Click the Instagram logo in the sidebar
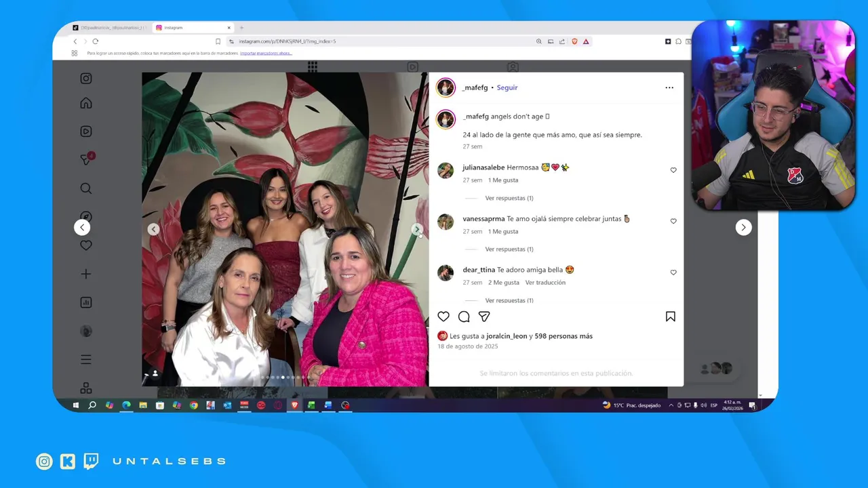Screen dimensions: 868x488 pos(86,78)
